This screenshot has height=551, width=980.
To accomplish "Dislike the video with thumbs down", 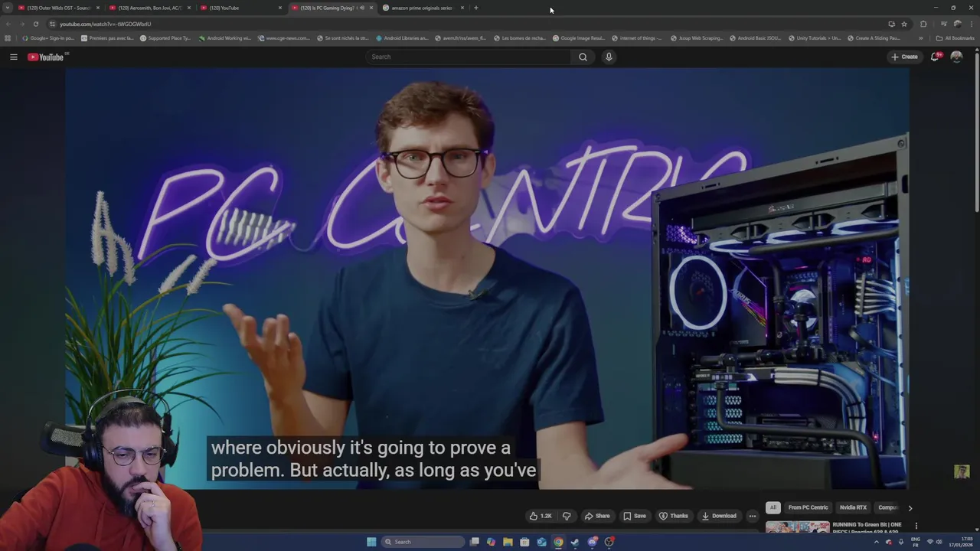I will [x=567, y=516].
